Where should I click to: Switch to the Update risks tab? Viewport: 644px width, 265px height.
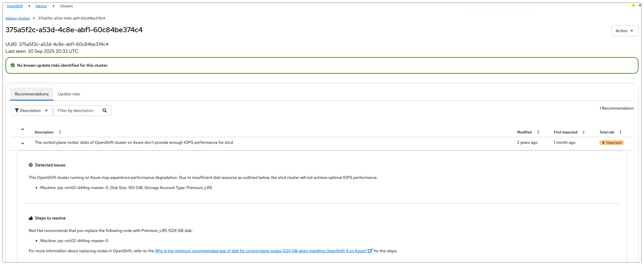(x=69, y=94)
